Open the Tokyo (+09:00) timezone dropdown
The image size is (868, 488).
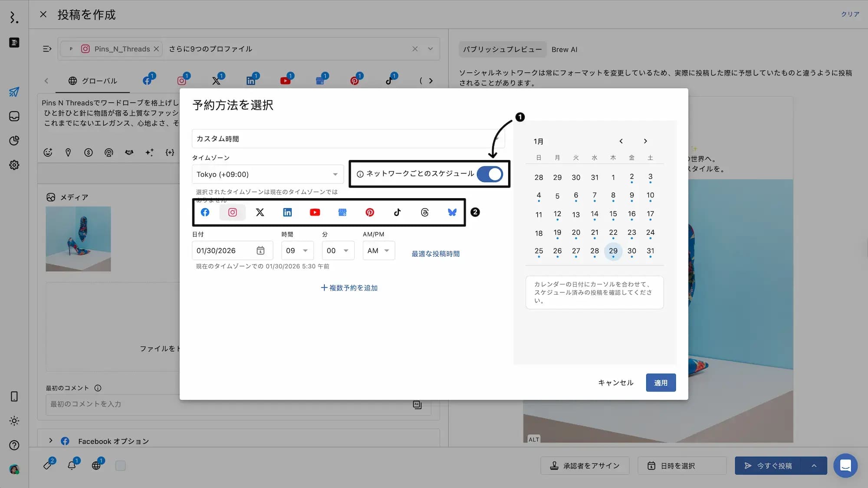tap(267, 174)
